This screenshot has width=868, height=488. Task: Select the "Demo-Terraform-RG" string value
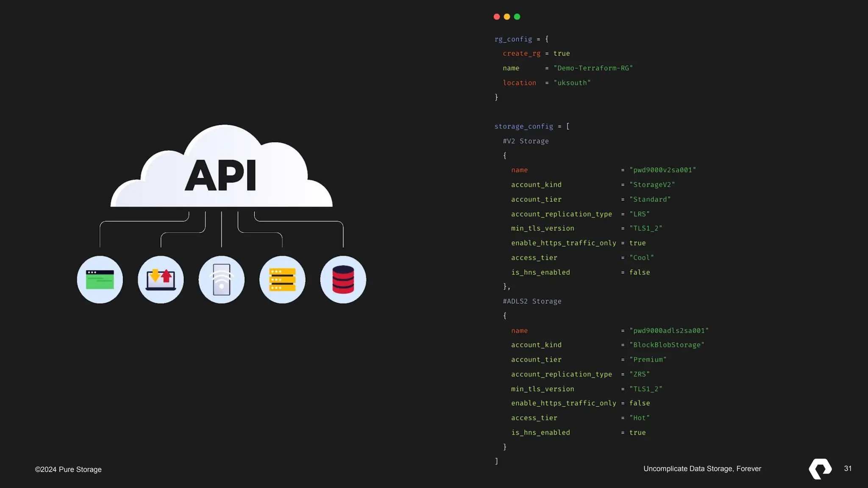point(593,68)
